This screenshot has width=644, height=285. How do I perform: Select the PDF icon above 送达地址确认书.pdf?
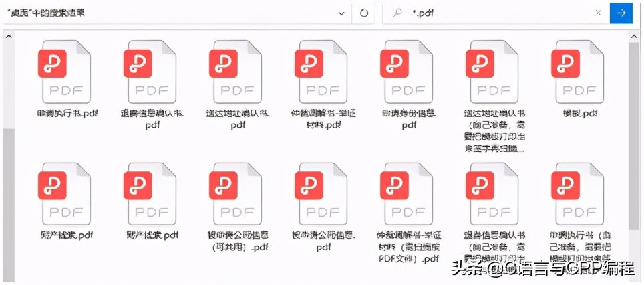pyautogui.click(x=235, y=72)
